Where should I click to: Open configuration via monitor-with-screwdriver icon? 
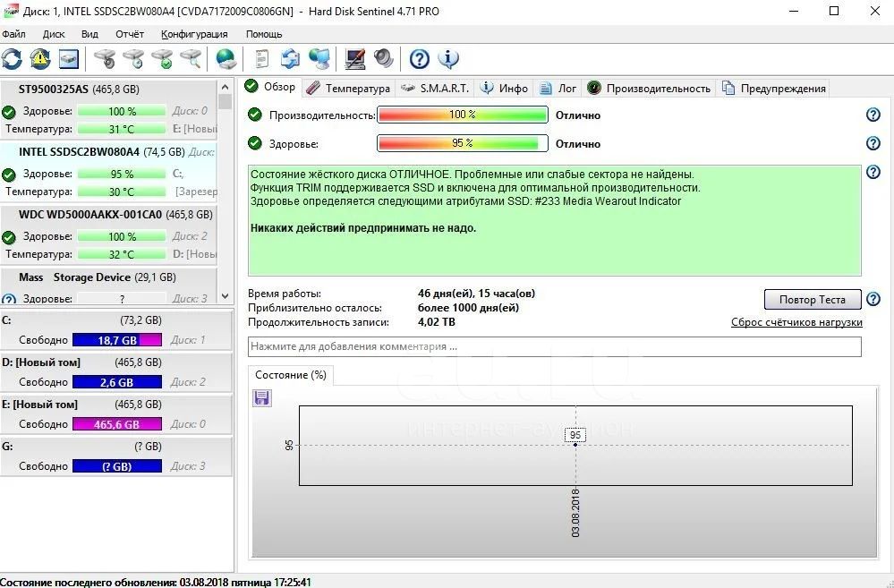(355, 59)
